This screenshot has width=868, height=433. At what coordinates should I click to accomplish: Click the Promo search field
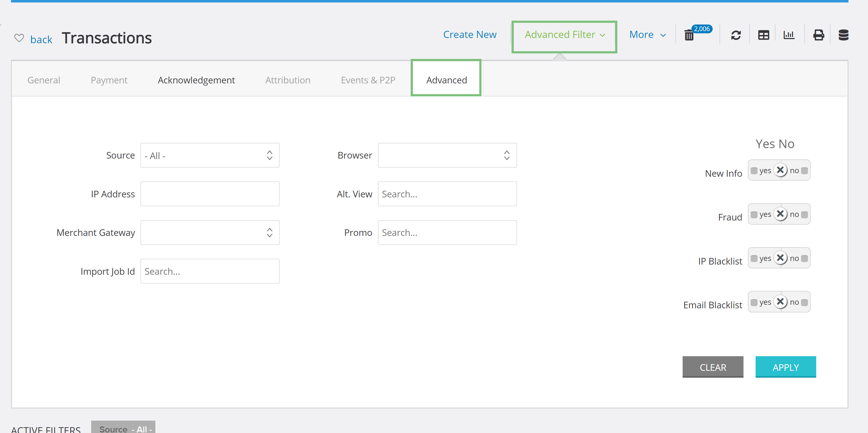click(x=447, y=233)
